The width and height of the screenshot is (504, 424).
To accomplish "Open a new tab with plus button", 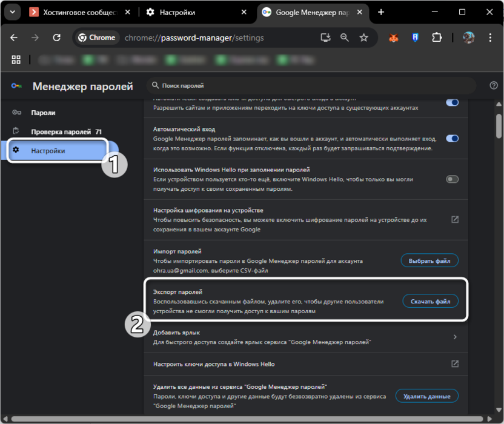I will (x=381, y=12).
